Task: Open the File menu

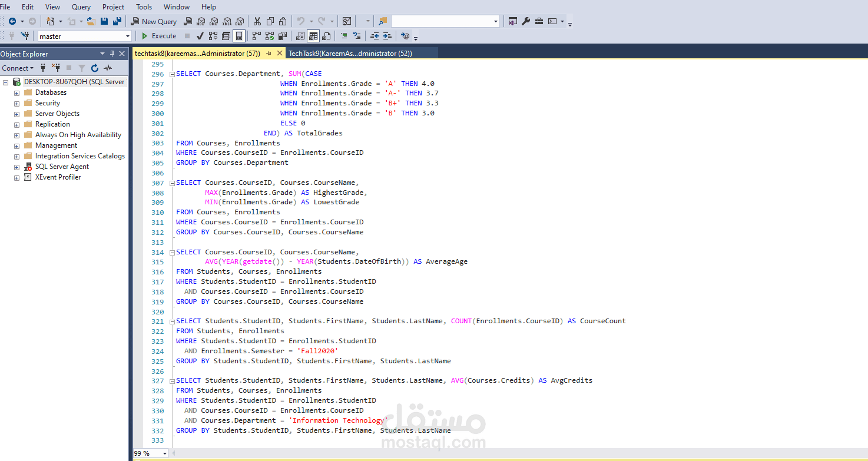Action: click(x=5, y=7)
